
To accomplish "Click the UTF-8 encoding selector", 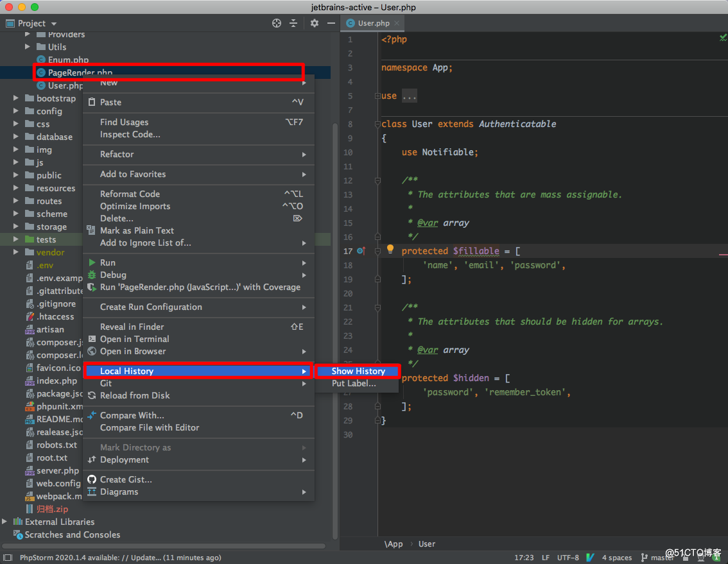I will click(x=568, y=558).
